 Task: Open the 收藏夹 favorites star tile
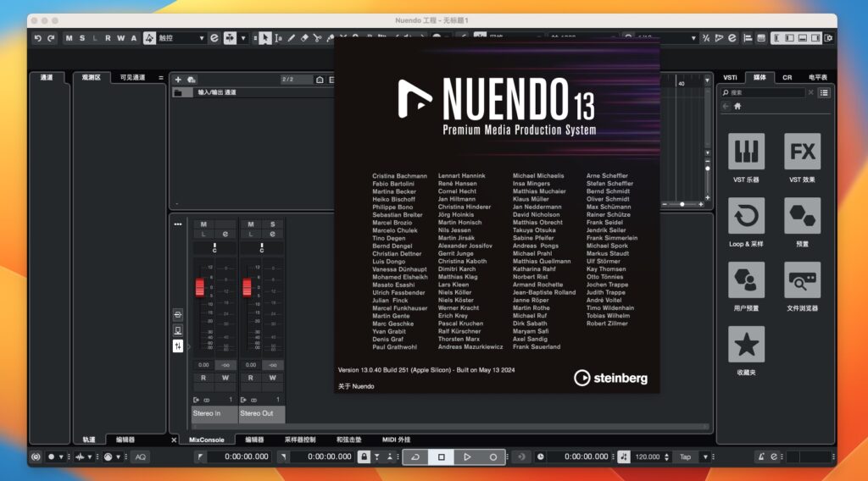(746, 345)
